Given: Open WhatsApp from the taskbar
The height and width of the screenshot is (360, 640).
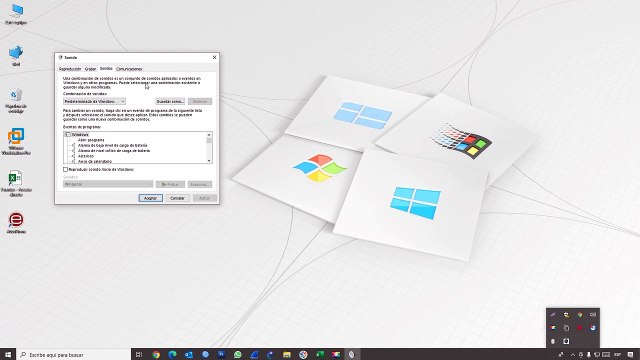Looking at the screenshot, I should tap(238, 354).
